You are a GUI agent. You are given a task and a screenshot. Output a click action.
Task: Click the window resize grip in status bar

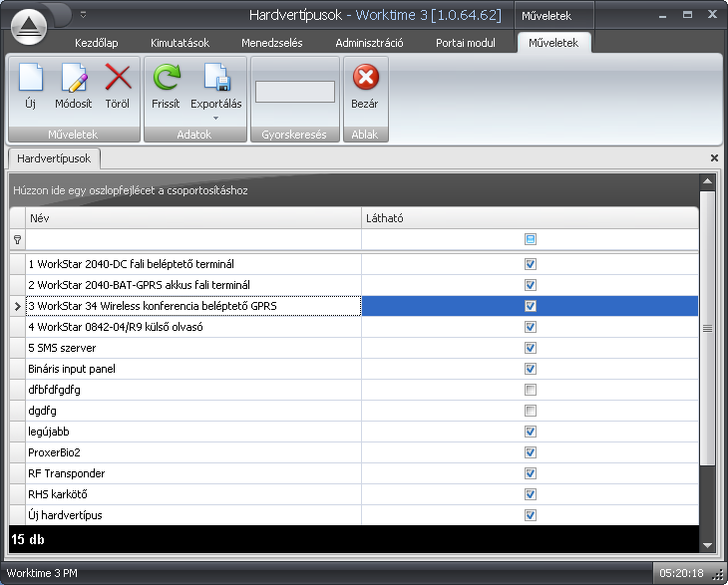click(718, 575)
